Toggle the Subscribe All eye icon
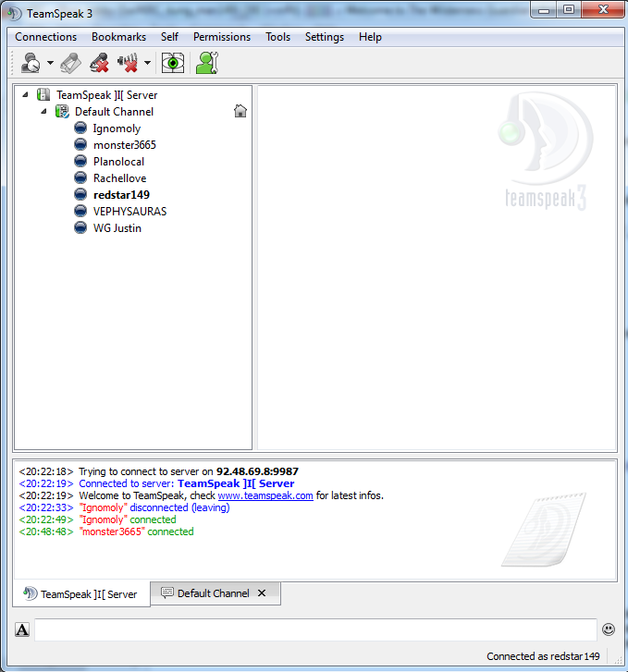The width and height of the screenshot is (628, 672). click(x=173, y=63)
